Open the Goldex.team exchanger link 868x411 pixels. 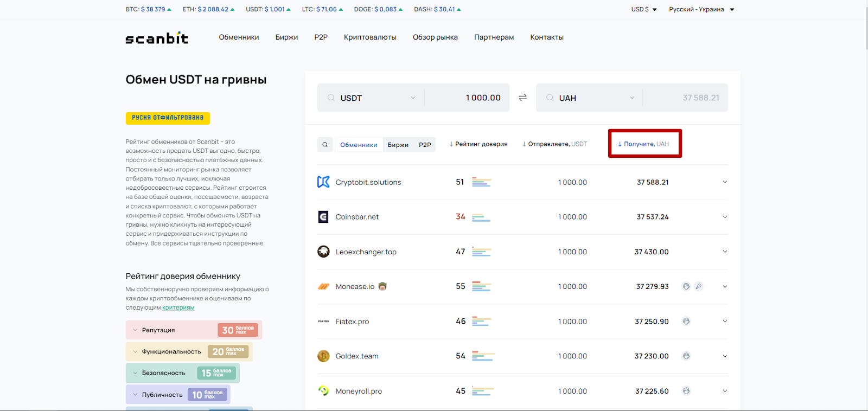tap(357, 356)
